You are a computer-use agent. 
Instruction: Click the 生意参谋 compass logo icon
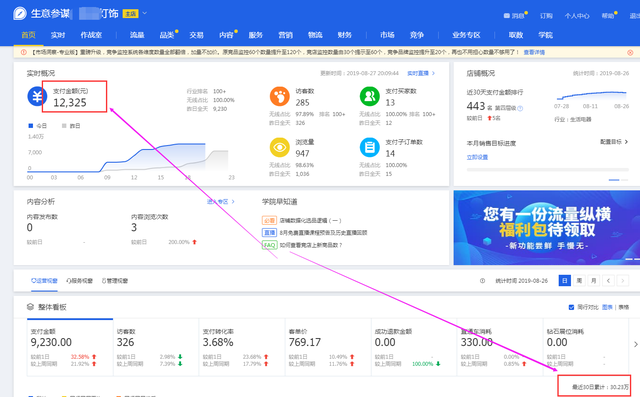click(19, 13)
